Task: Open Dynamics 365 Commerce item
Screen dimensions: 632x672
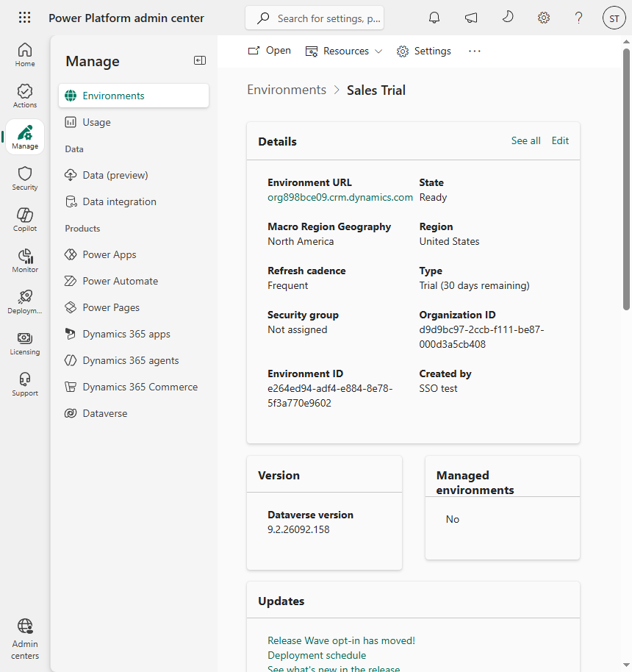Action: (x=134, y=387)
